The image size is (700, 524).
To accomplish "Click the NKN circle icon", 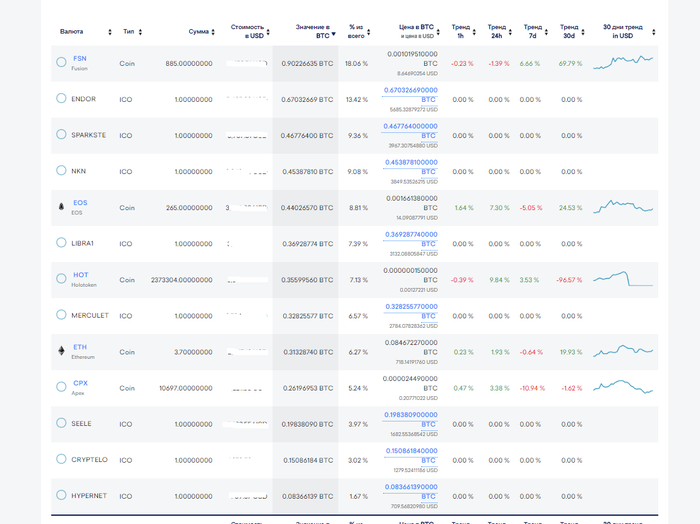I will pyautogui.click(x=61, y=171).
